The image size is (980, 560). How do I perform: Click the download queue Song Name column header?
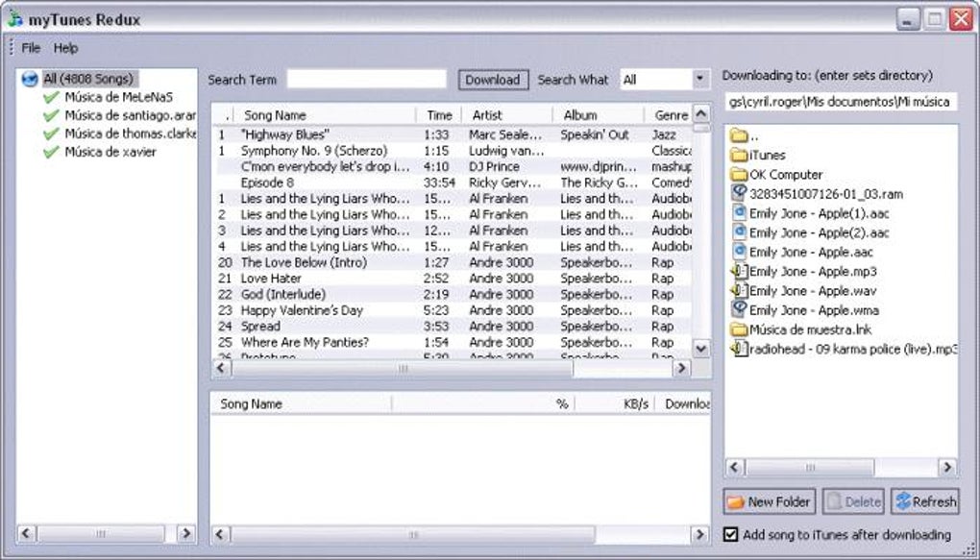coord(302,403)
